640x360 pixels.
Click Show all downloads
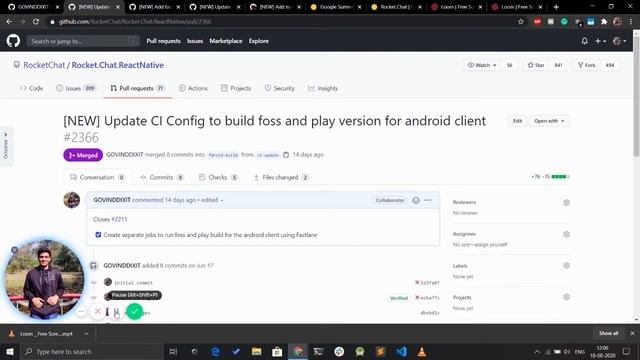[x=608, y=333]
